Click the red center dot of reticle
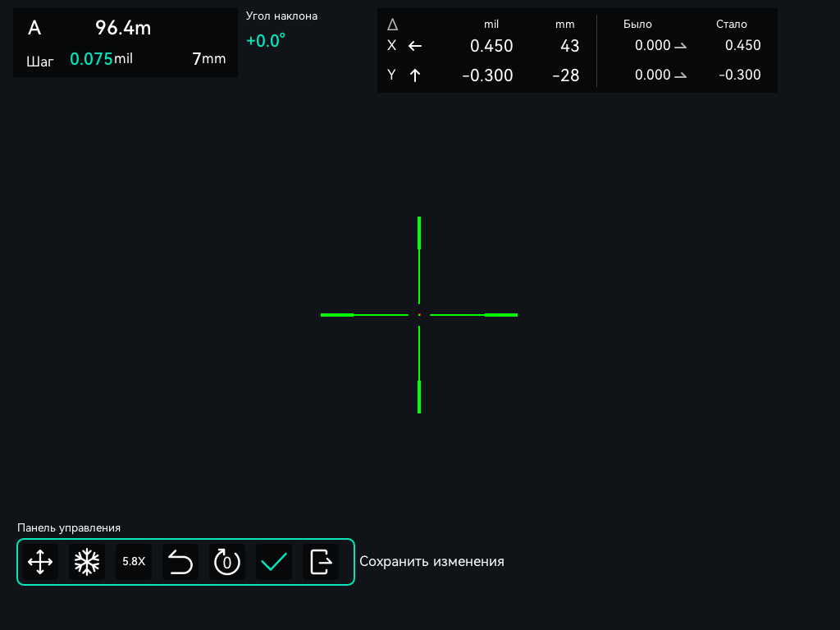The image size is (840, 630). [419, 315]
